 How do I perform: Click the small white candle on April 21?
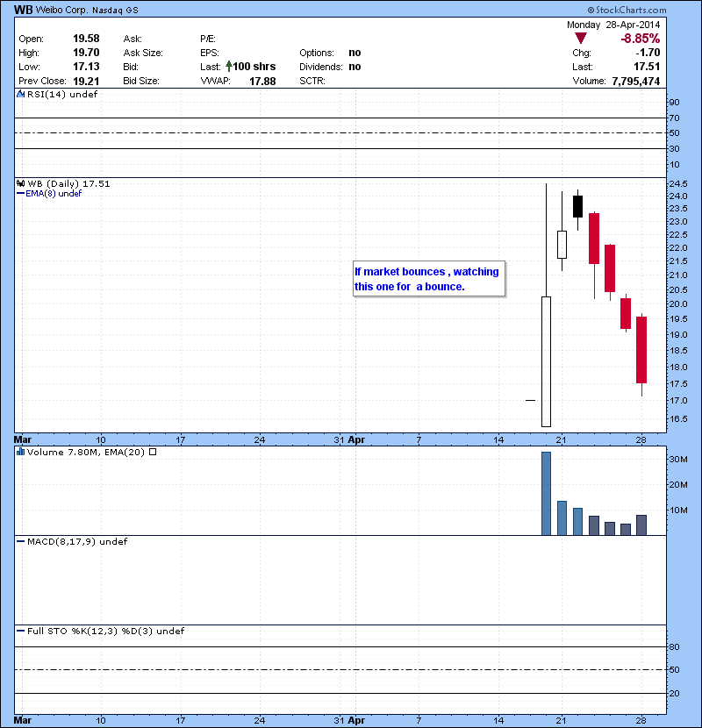pyautogui.click(x=562, y=245)
